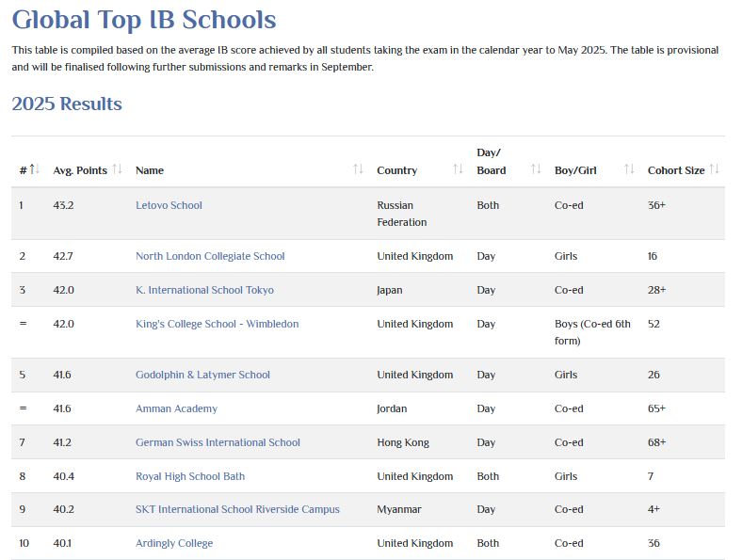Open German Swiss International School link
This screenshot has height=560, width=742.
(x=218, y=442)
